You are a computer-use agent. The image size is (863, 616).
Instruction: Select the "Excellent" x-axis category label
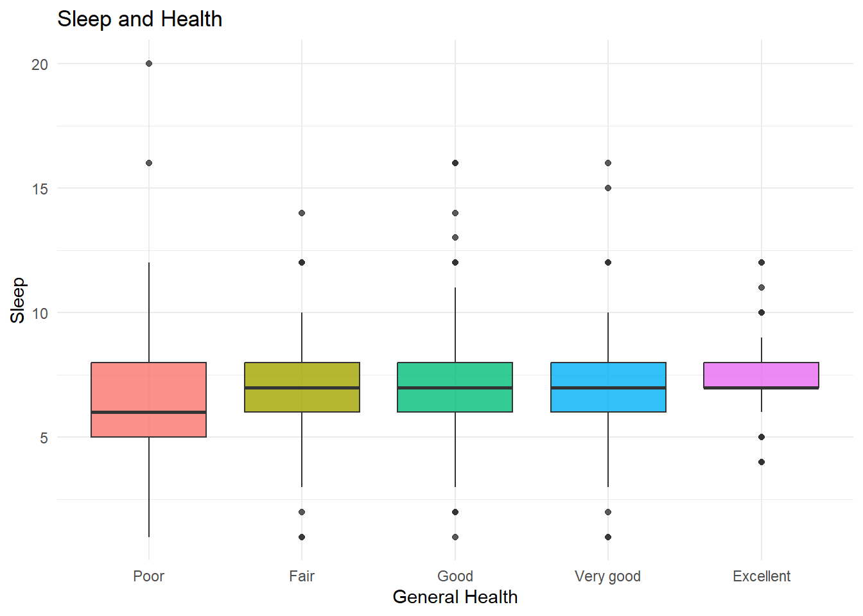[762, 576]
